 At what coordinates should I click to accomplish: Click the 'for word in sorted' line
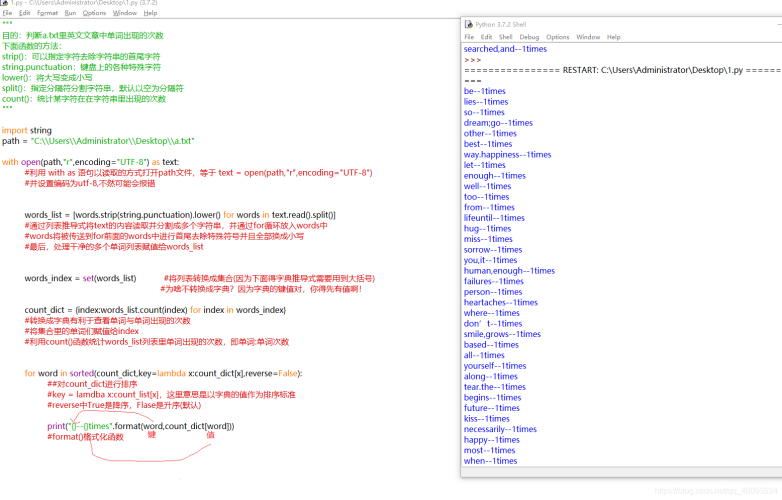pyautogui.click(x=163, y=373)
